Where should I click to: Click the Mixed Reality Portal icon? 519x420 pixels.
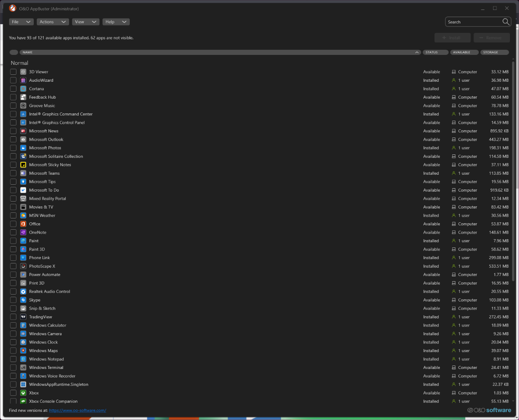(23, 199)
